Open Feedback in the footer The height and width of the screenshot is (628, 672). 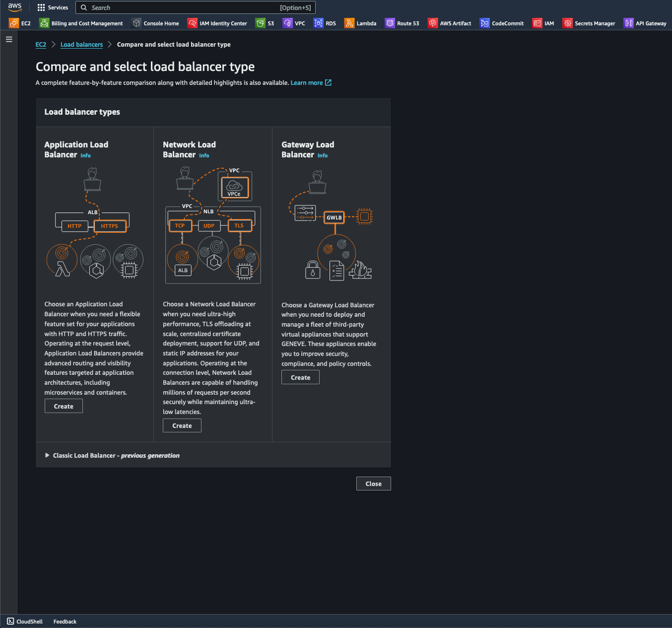65,622
